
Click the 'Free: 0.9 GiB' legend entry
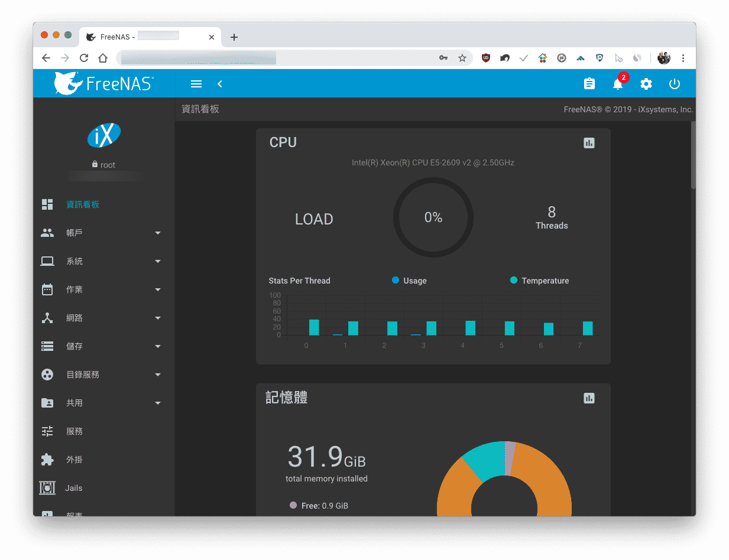coord(319,506)
